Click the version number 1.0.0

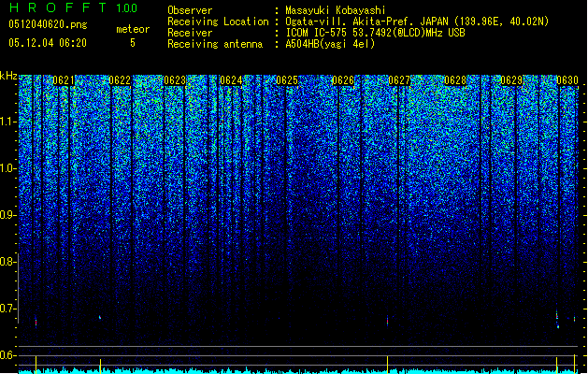point(127,7)
